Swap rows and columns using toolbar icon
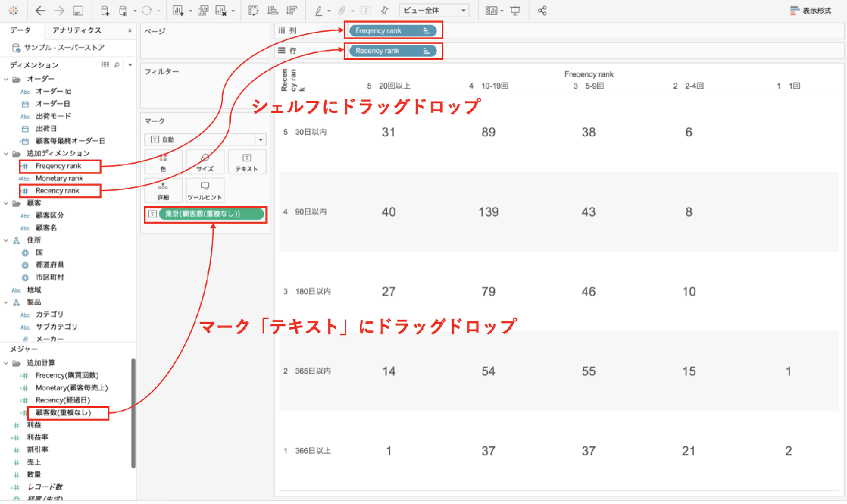 [x=253, y=11]
